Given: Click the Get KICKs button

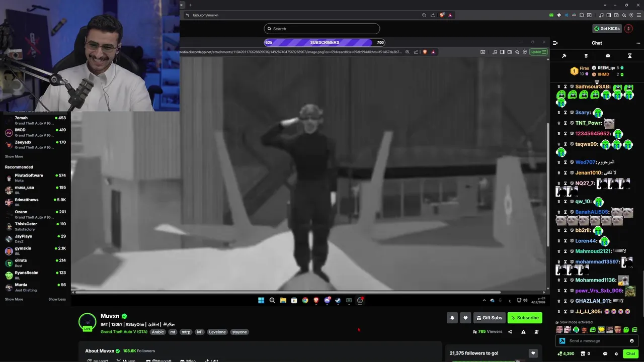Looking at the screenshot, I should pos(607,29).
